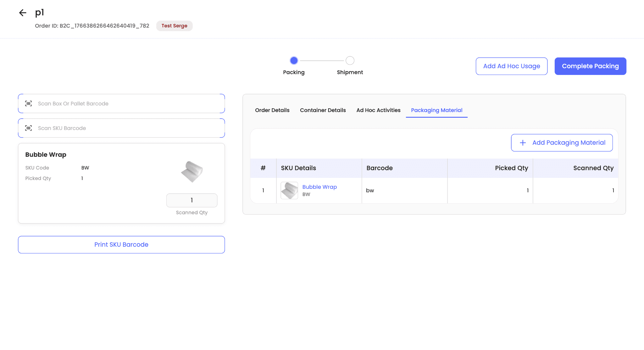The width and height of the screenshot is (644, 350).
Task: Click the Packing step circle
Action: [294, 60]
